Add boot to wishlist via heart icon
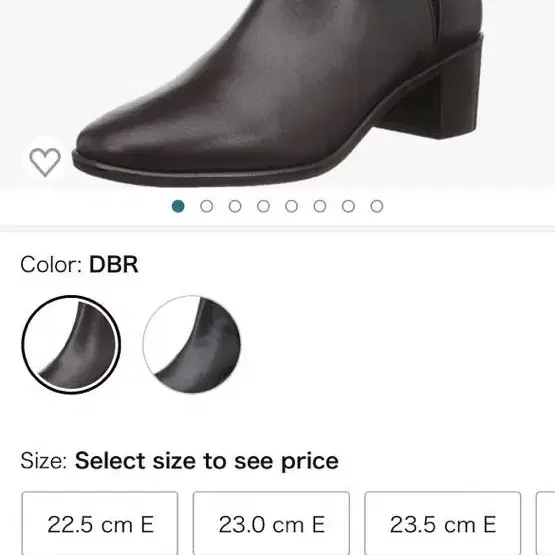The image size is (555, 555). (x=45, y=162)
